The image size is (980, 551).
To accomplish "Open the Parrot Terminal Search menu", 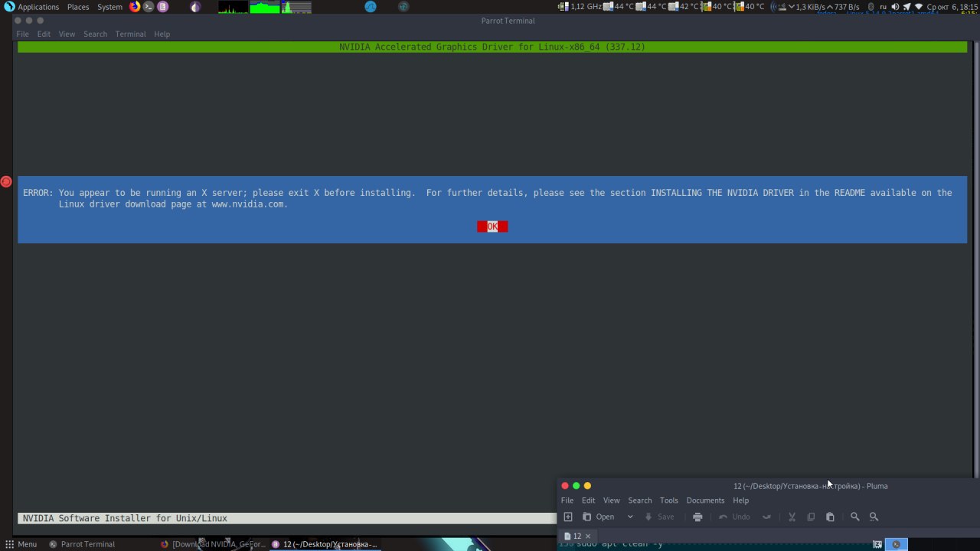I will (95, 34).
